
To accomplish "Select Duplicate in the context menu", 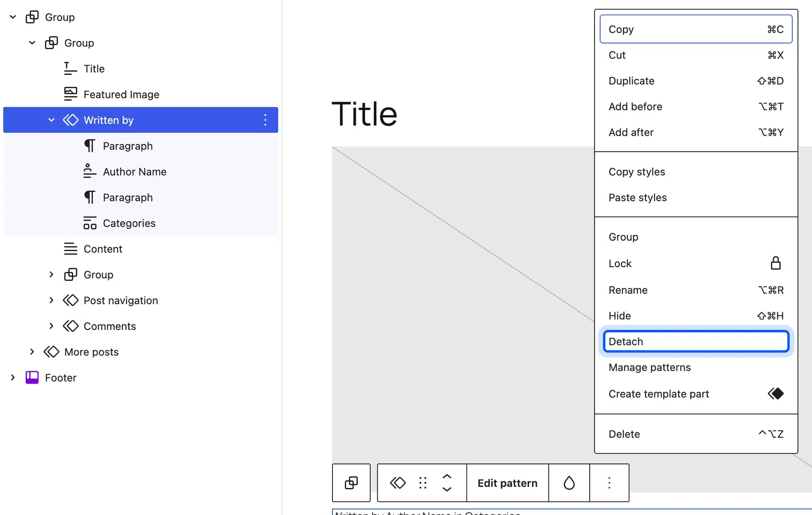I will tap(696, 81).
